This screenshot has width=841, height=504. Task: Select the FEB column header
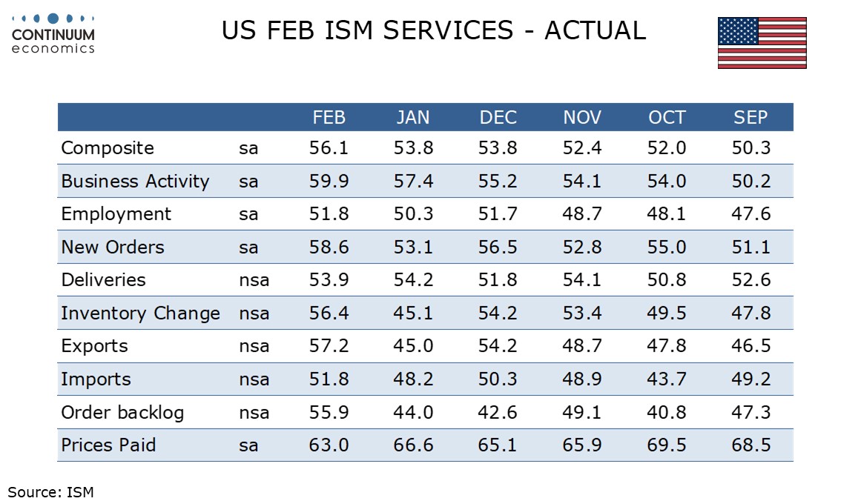[329, 118]
